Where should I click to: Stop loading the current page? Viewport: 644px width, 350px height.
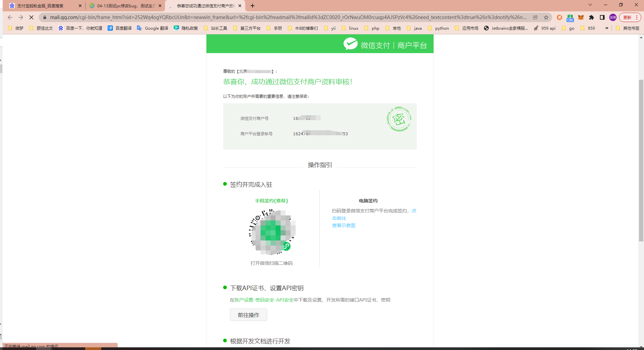click(31, 17)
